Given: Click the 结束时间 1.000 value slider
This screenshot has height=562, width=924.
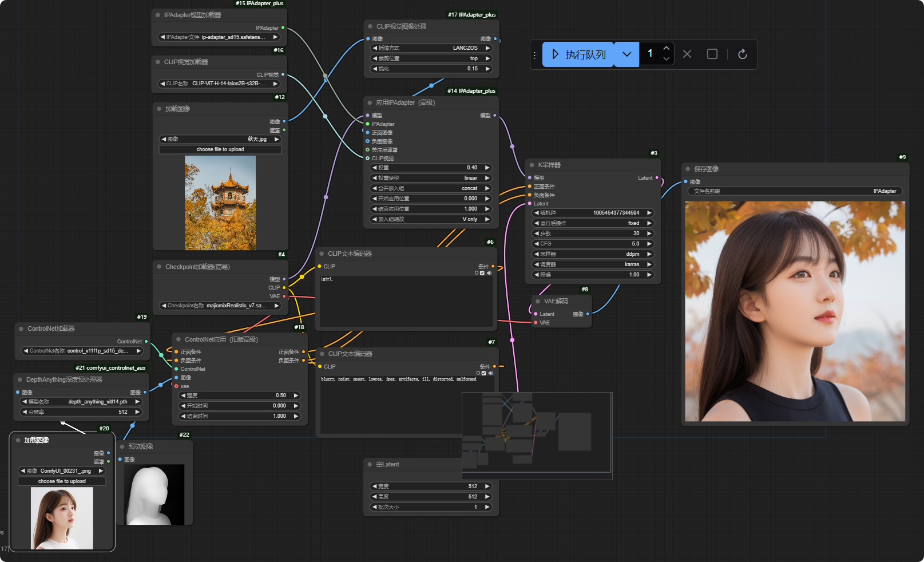Looking at the screenshot, I should point(240,416).
